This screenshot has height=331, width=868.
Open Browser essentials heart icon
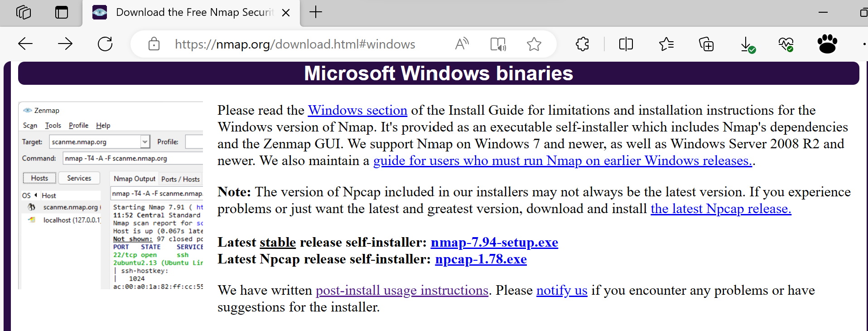click(x=786, y=44)
